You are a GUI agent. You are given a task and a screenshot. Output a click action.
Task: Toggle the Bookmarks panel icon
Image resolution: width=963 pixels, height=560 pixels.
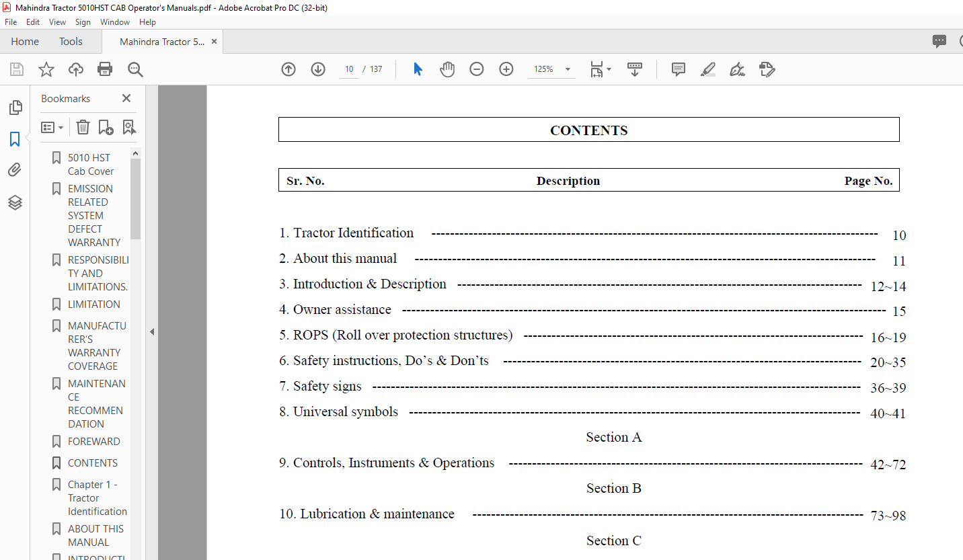click(15, 139)
